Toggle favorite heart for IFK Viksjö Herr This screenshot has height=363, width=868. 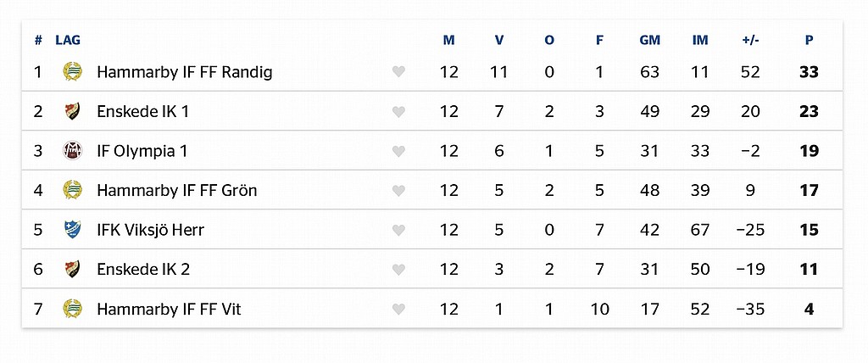[x=398, y=230]
